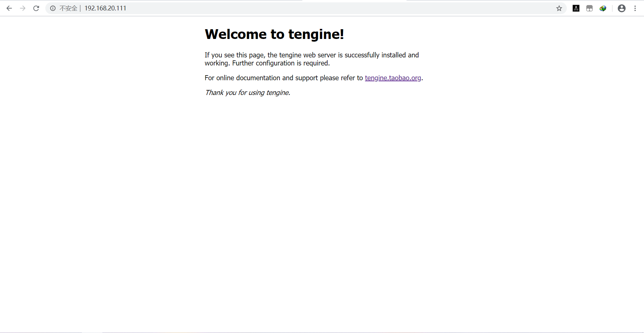Click the 'If you see this page' paragraph

(x=312, y=59)
